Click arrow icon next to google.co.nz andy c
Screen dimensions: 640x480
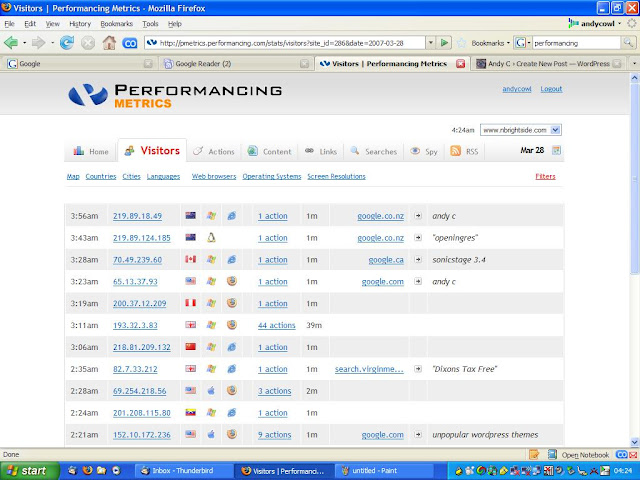point(418,216)
